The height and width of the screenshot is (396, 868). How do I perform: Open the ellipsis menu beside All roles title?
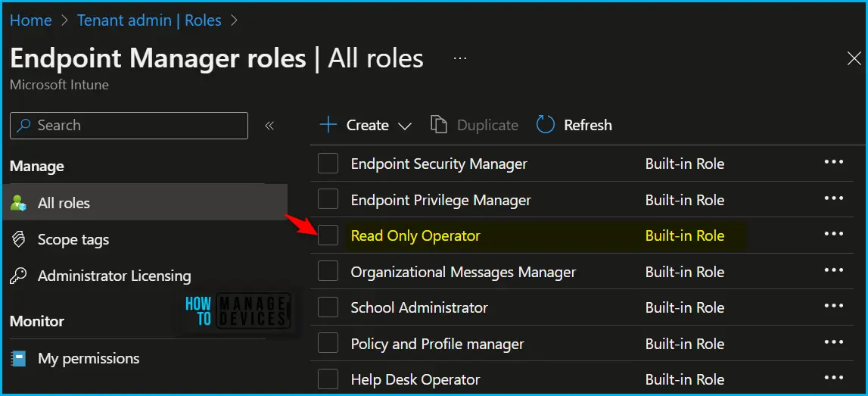click(x=460, y=58)
